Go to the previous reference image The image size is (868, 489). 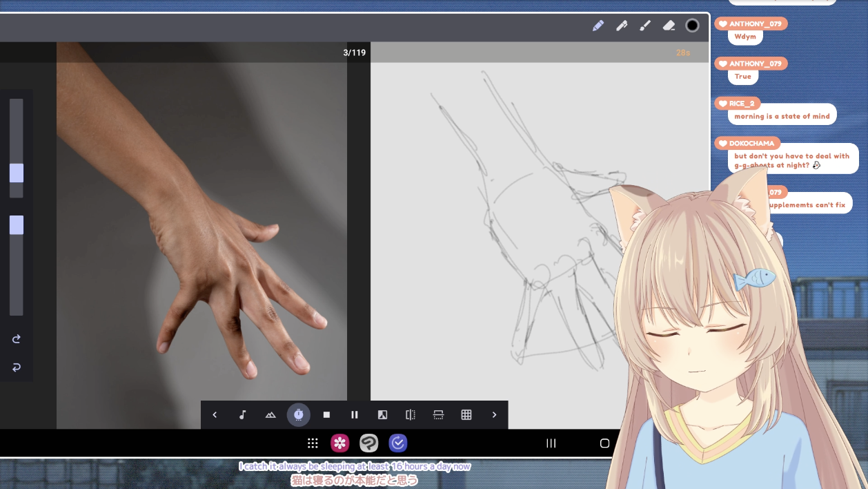point(215,415)
